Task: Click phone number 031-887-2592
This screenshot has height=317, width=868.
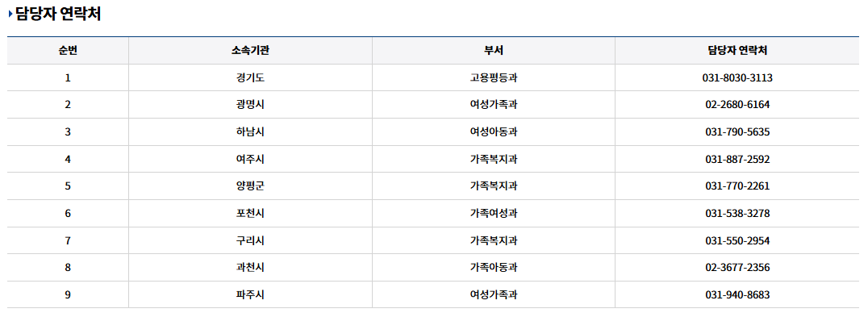Action: click(737, 160)
